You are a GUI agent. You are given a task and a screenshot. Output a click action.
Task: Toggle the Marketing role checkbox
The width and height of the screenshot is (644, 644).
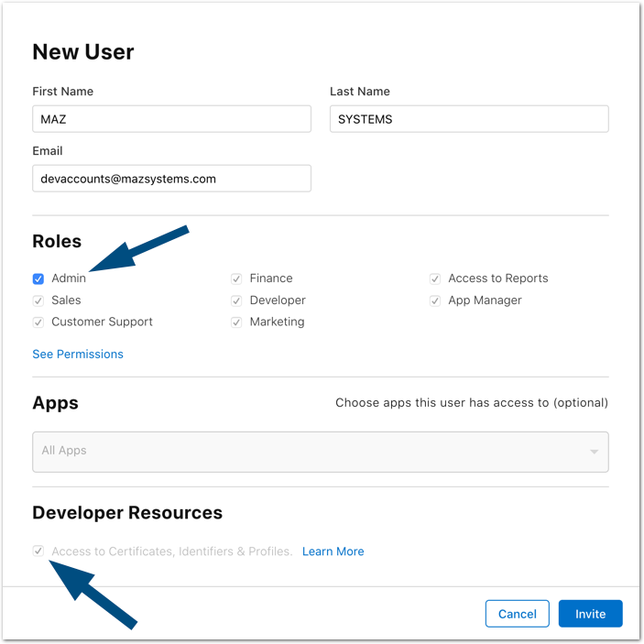coord(236,322)
